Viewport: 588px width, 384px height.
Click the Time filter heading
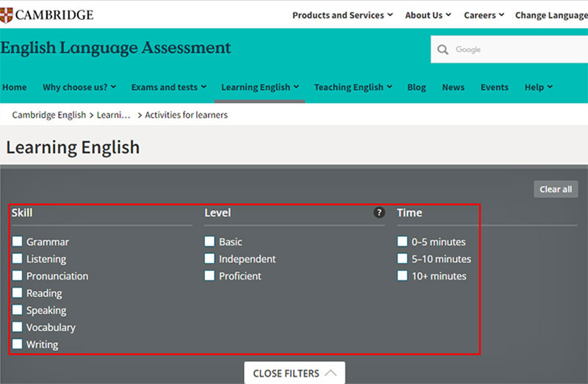409,213
